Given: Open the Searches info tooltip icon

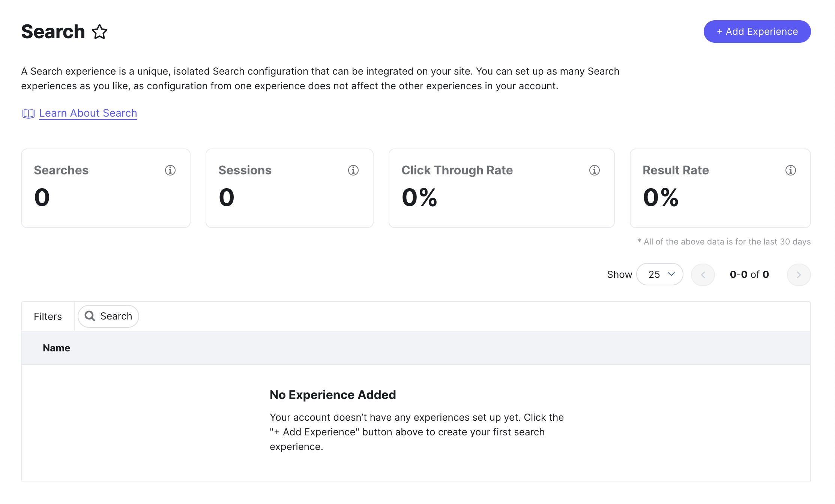Looking at the screenshot, I should pos(170,170).
